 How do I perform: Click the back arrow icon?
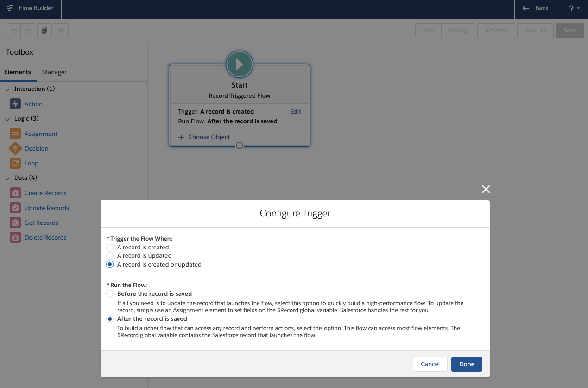tap(526, 8)
